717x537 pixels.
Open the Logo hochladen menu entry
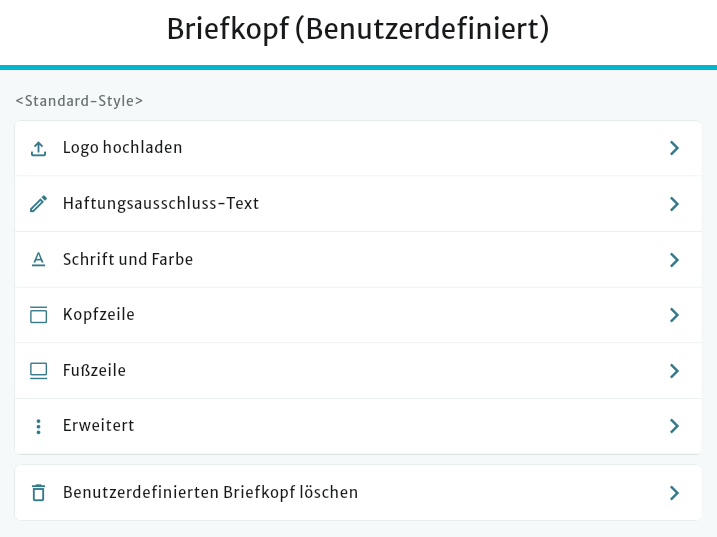click(x=123, y=148)
